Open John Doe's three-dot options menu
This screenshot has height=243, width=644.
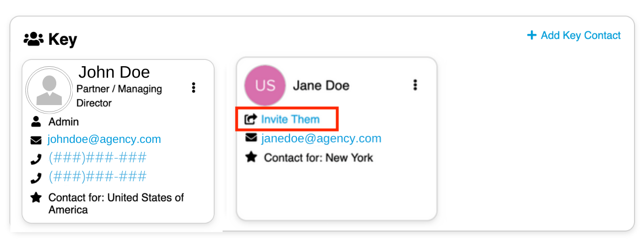194,88
